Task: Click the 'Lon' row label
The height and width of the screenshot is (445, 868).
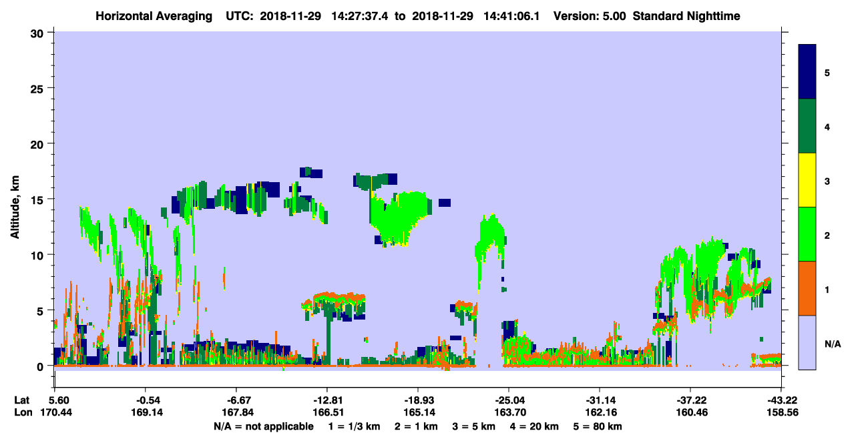Action: (22, 413)
